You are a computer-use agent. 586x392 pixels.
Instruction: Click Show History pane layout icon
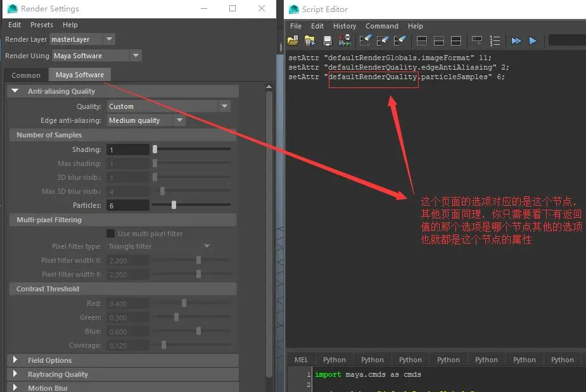(421, 41)
